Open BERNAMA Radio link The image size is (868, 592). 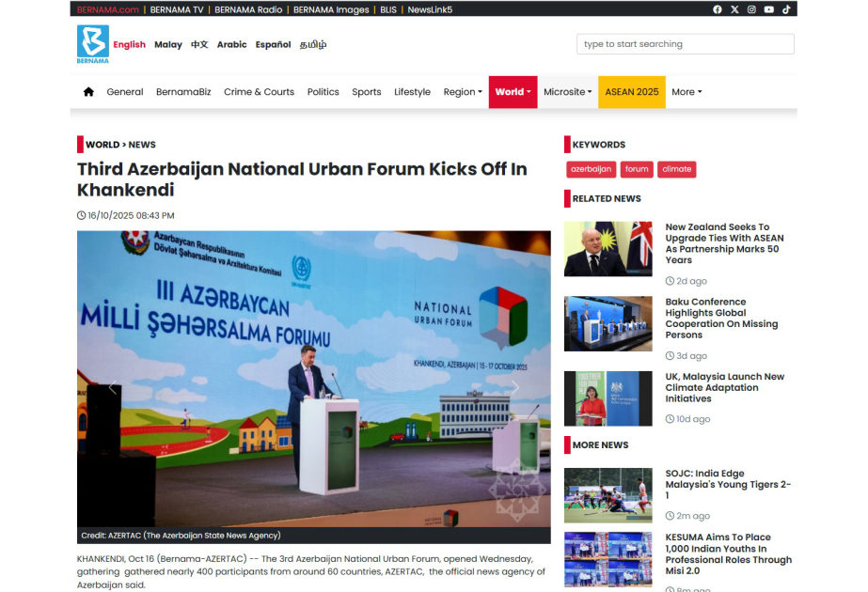(x=248, y=9)
